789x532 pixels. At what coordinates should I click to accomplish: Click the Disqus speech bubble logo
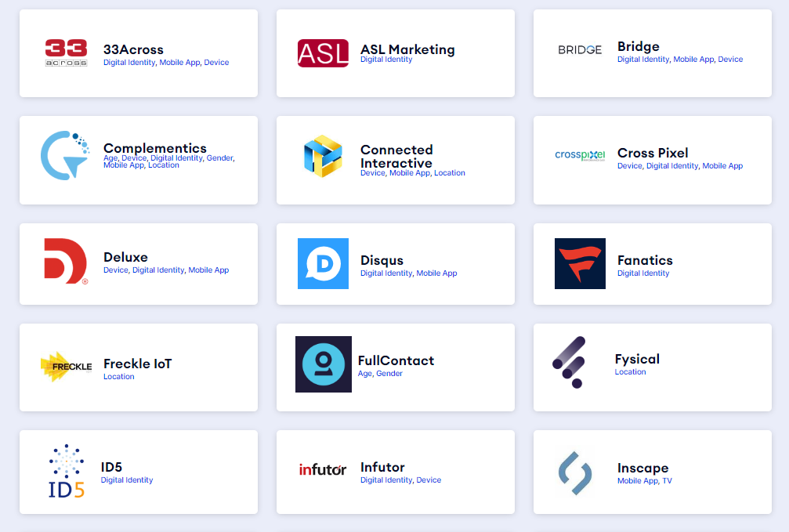(323, 264)
